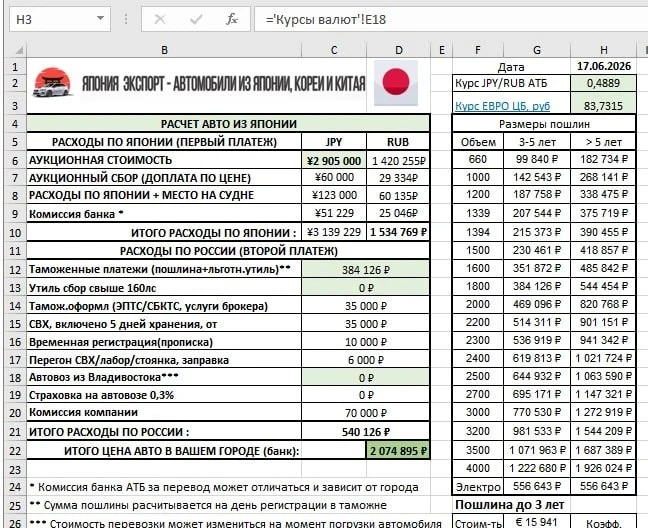Screen dimensions: 648x528
Task: Select row 22 header
Action: pyautogui.click(x=15, y=451)
